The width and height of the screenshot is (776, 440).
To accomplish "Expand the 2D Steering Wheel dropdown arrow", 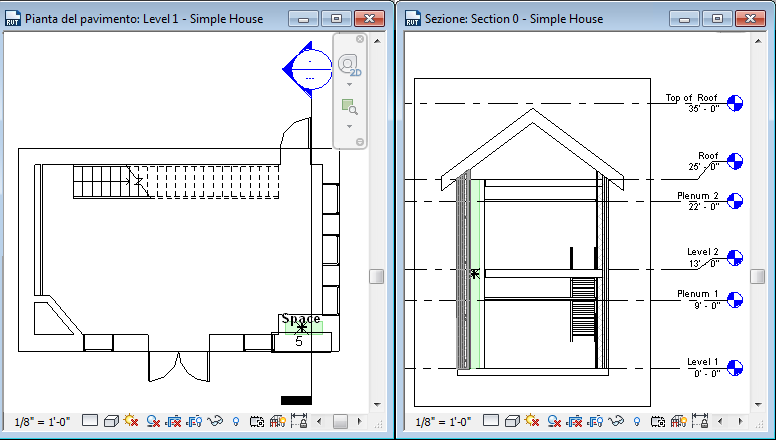I will [349, 85].
